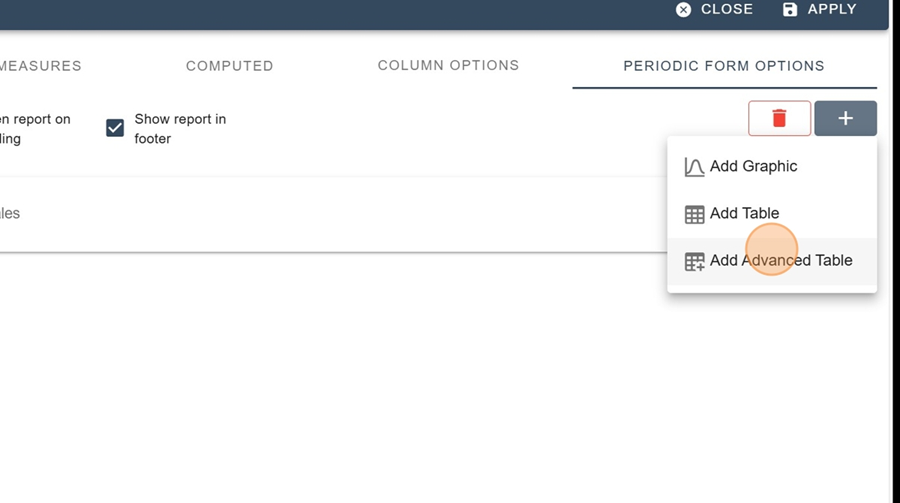The width and height of the screenshot is (900, 503).
Task: Click the circled X close icon
Action: pos(683,10)
